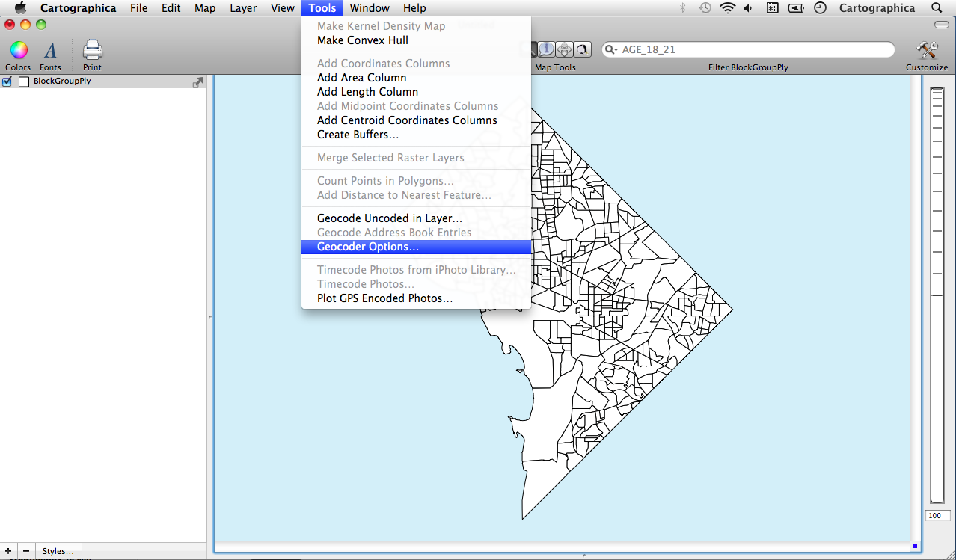956x560 pixels.
Task: Toggle BlockGroupPly layer visibility checkbox
Action: click(7, 81)
